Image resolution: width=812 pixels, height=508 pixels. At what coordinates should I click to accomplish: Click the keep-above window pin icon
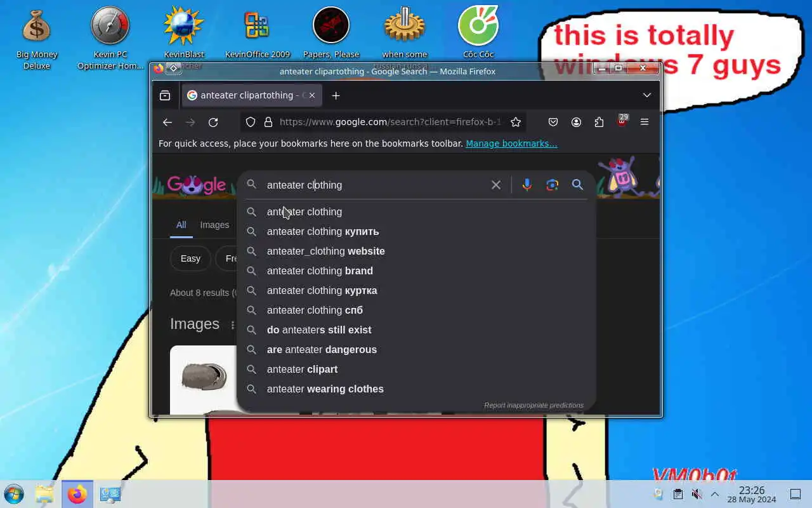pos(173,68)
